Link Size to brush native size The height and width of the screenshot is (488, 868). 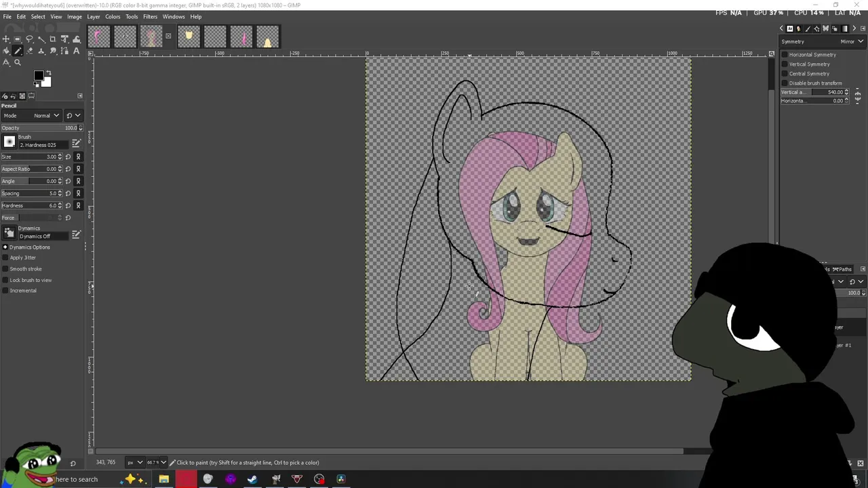click(x=78, y=157)
